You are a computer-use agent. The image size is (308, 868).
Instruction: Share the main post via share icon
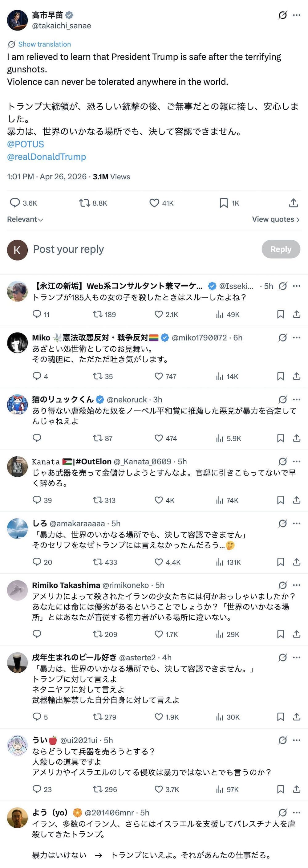(294, 203)
